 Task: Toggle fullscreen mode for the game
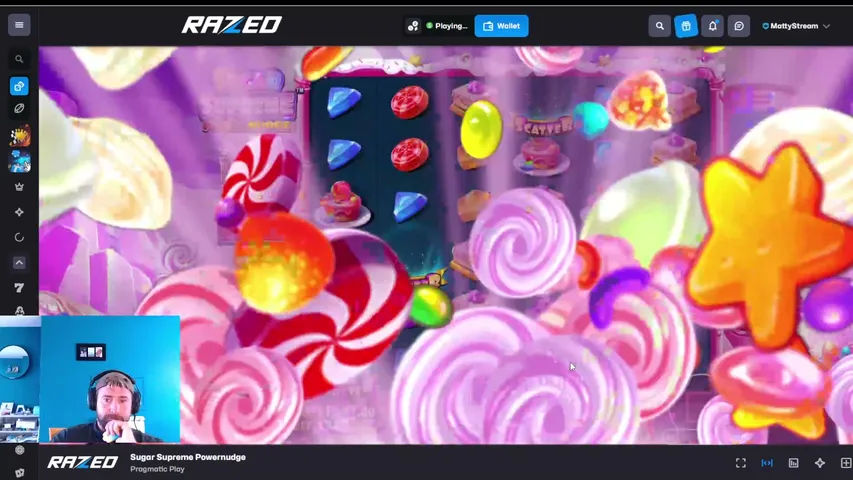741,463
